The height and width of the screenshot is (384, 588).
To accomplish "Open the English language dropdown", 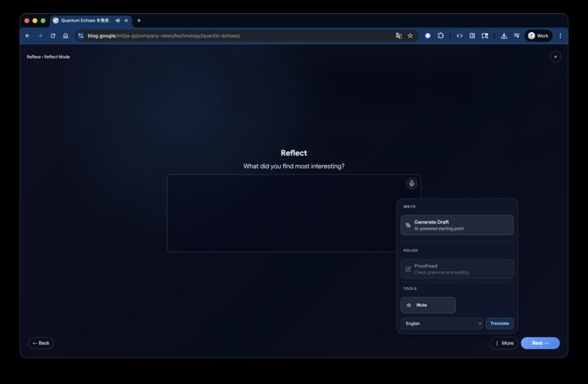I will (442, 323).
